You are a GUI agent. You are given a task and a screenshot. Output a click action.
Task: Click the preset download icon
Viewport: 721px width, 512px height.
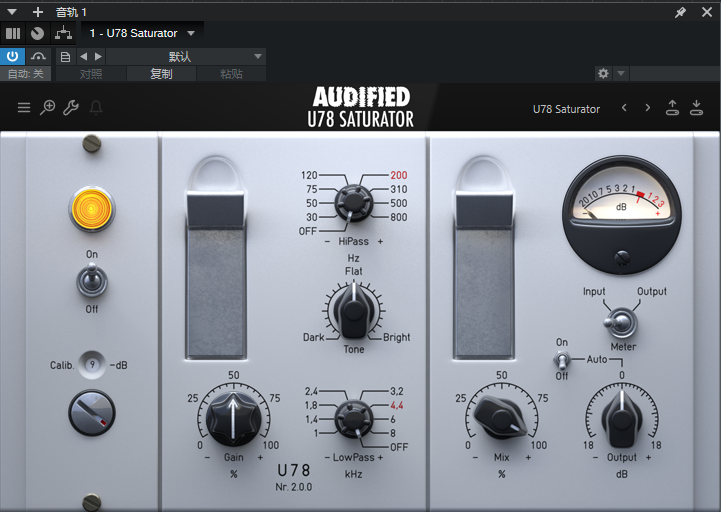point(696,108)
